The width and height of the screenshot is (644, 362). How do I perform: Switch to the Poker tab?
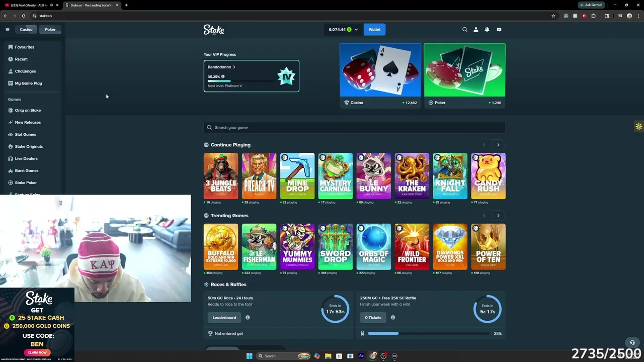point(50,30)
